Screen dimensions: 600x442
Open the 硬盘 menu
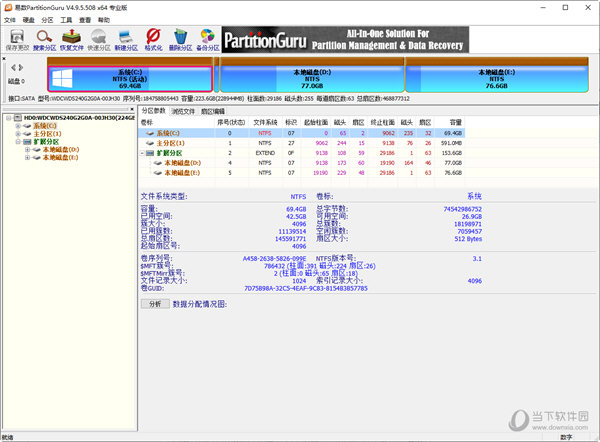tap(28, 20)
